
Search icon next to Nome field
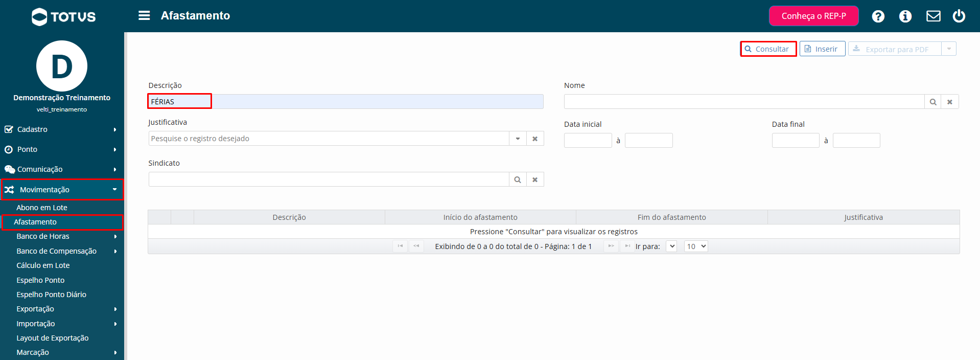pyautogui.click(x=932, y=102)
